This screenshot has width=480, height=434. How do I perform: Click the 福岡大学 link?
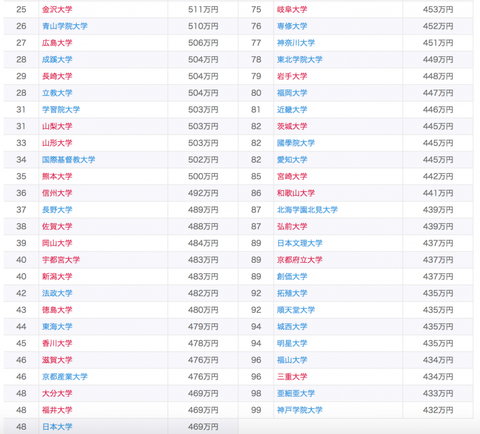tap(292, 93)
